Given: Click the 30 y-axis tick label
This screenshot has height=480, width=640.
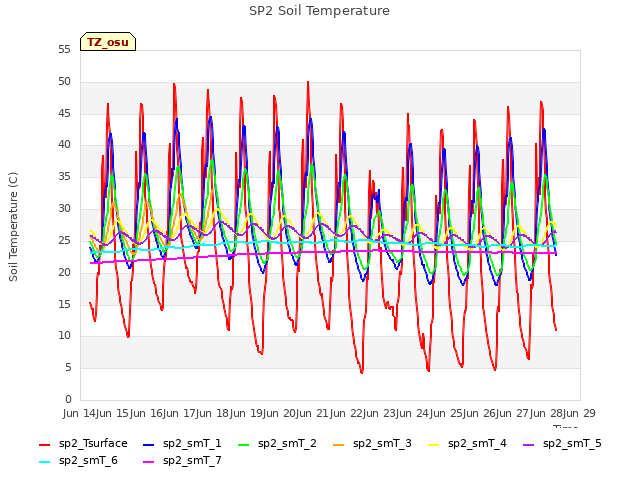Looking at the screenshot, I should pos(64,208).
